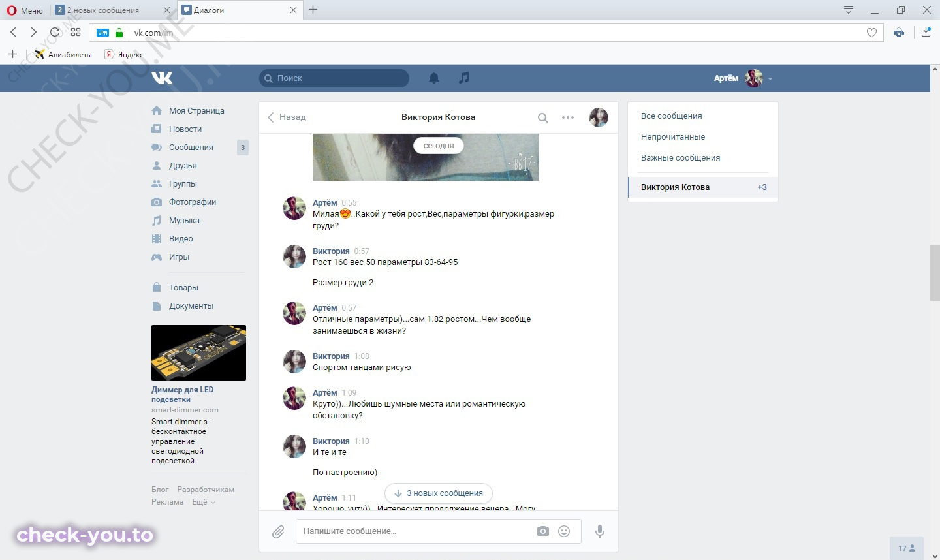Jump to '3 новых сообщения' button
Image resolution: width=940 pixels, height=560 pixels.
pyautogui.click(x=439, y=493)
